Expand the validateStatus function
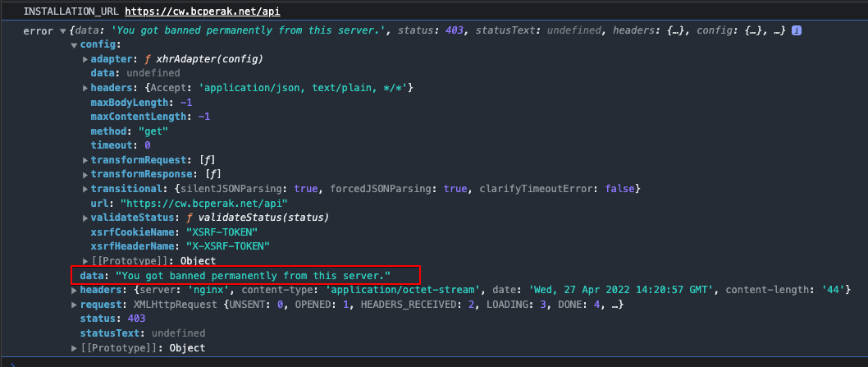This screenshot has width=868, height=367. pos(85,218)
